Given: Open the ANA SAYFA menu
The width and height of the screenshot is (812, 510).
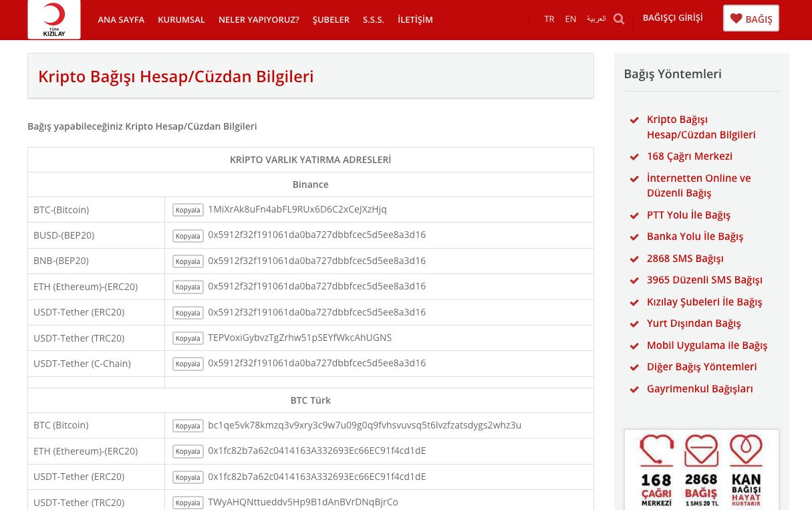Looking at the screenshot, I should [x=121, y=19].
